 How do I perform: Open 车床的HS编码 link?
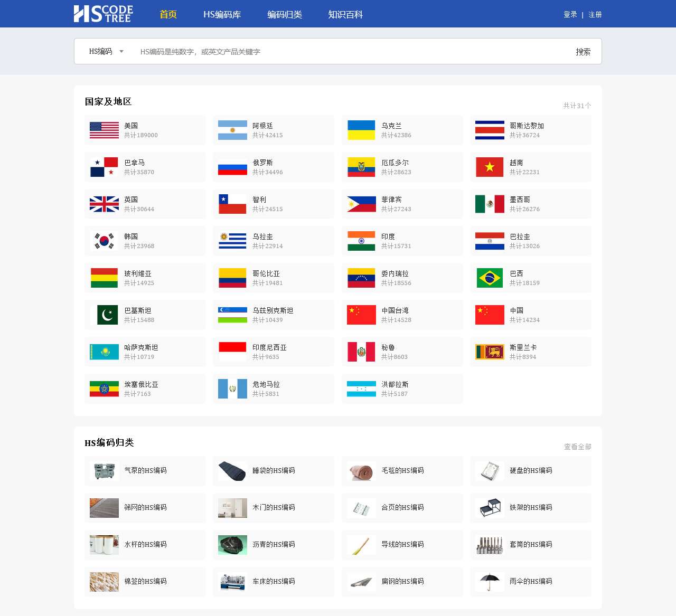[x=274, y=581]
